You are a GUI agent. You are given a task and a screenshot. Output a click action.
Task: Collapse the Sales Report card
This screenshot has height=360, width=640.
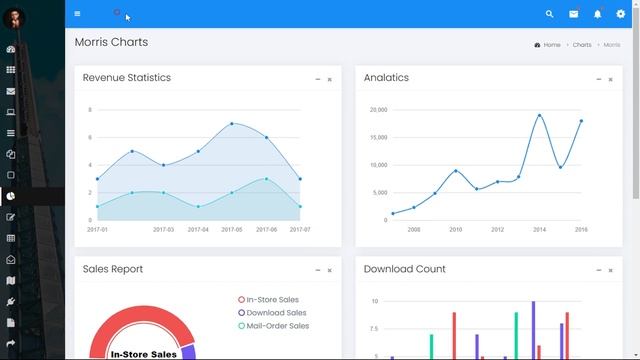[x=318, y=270]
